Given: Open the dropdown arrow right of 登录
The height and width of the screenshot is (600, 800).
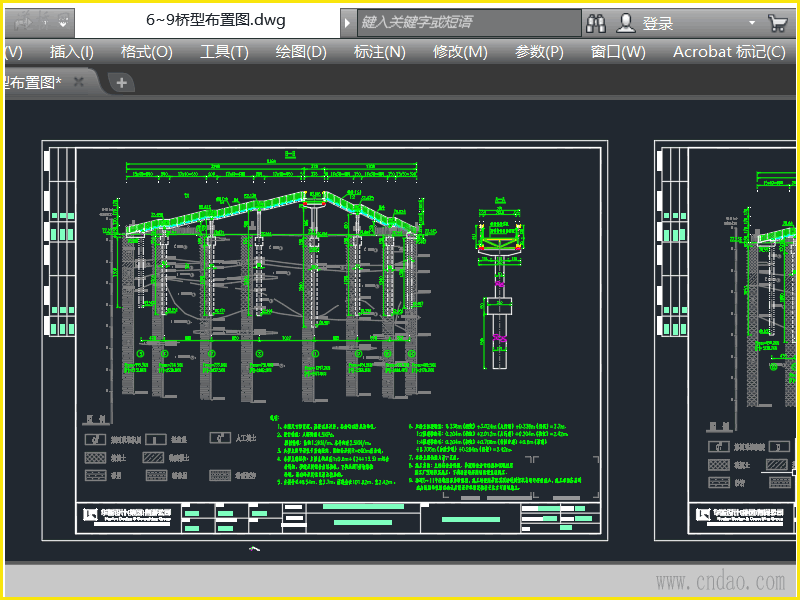Looking at the screenshot, I should (x=752, y=22).
